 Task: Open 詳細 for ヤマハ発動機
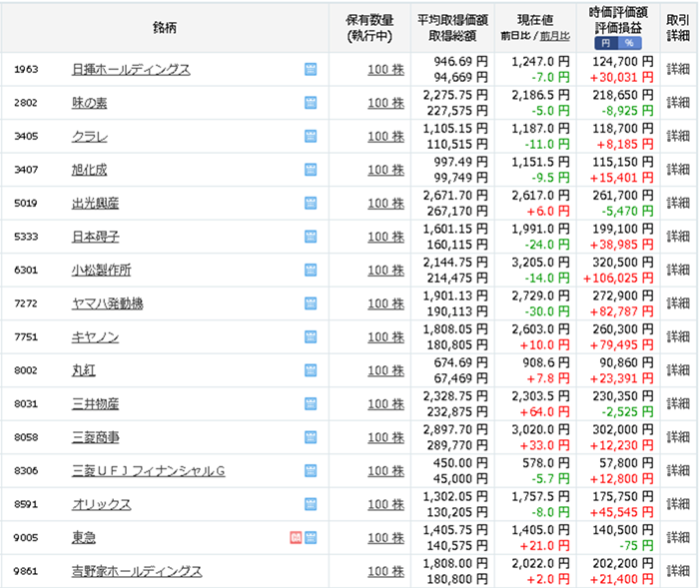(678, 303)
